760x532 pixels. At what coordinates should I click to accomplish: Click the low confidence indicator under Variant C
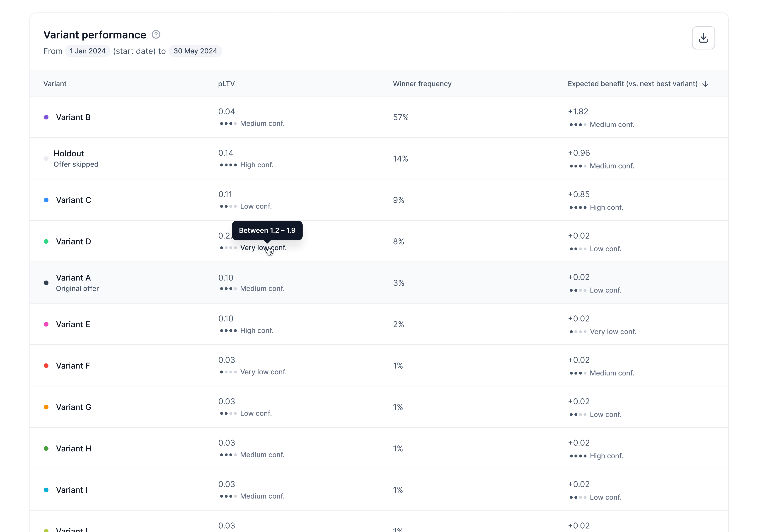(228, 206)
